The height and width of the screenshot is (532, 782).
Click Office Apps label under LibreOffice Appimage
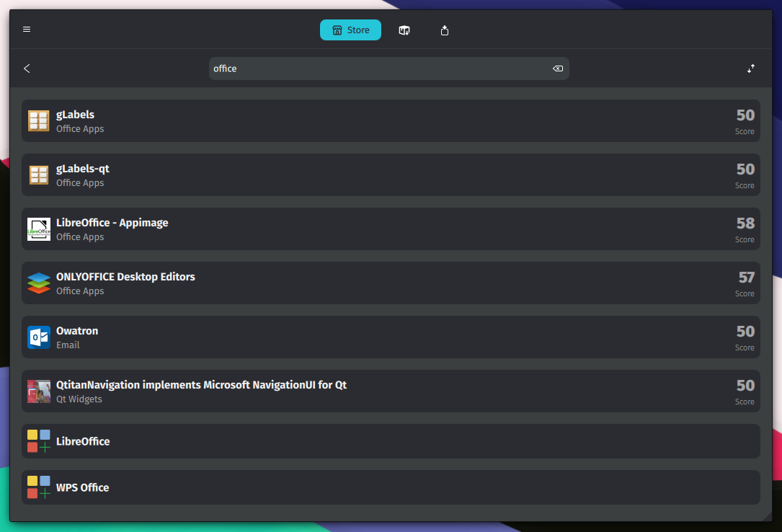[x=80, y=237]
